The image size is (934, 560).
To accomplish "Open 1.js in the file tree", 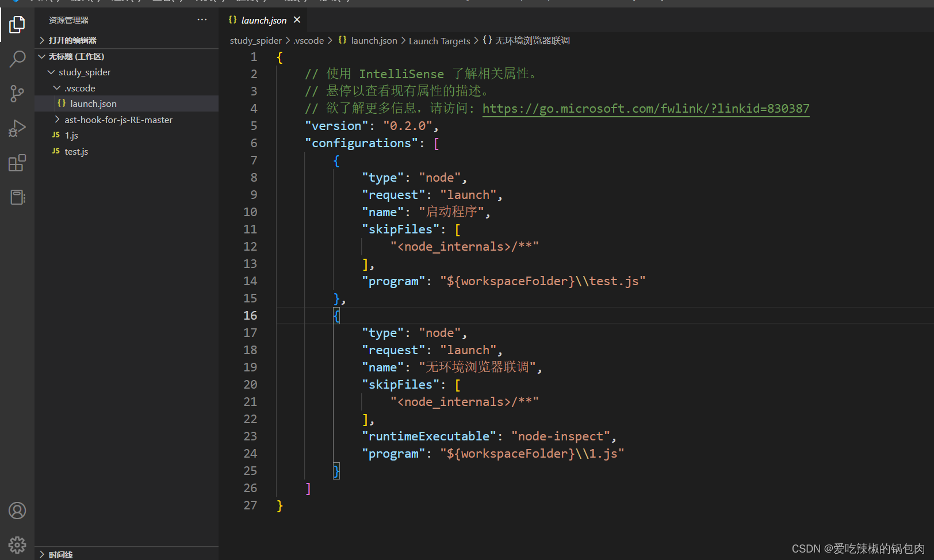I will pyautogui.click(x=127, y=135).
